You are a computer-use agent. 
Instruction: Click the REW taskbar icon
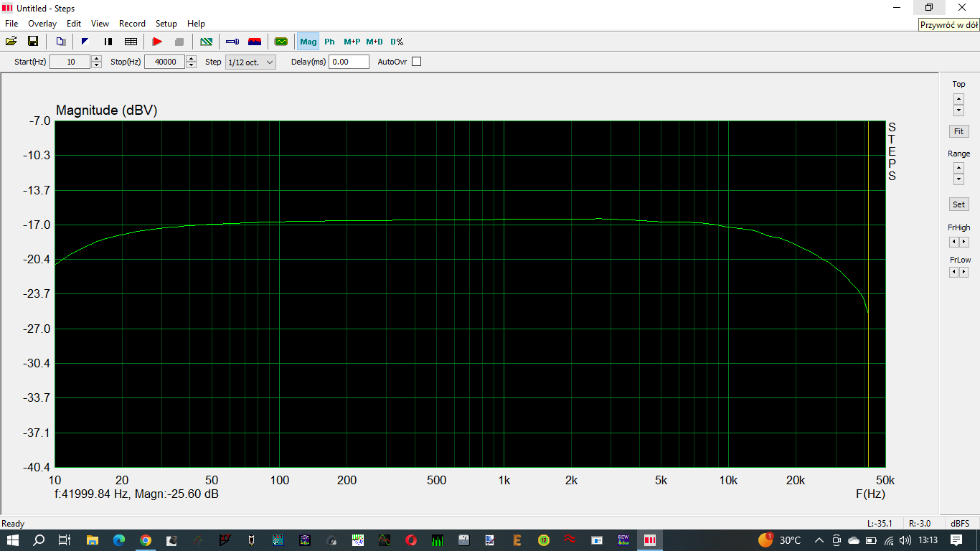(623, 540)
